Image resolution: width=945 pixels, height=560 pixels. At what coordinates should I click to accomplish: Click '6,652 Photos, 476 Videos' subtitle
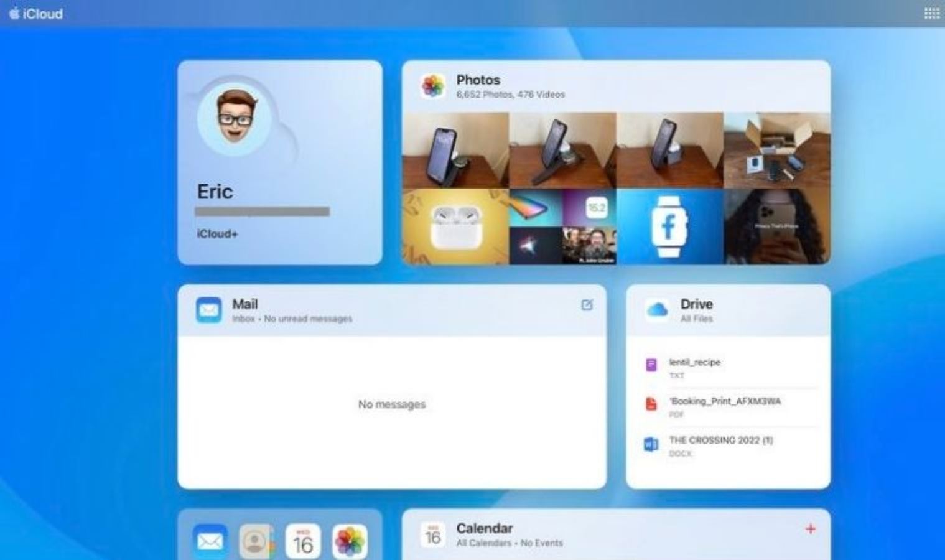point(511,95)
